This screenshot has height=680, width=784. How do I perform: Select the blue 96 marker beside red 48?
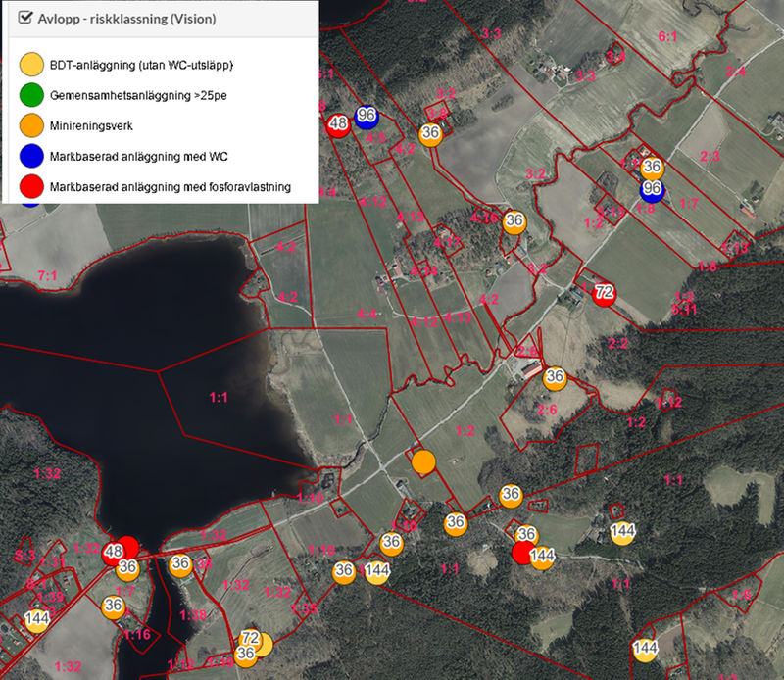point(367,115)
